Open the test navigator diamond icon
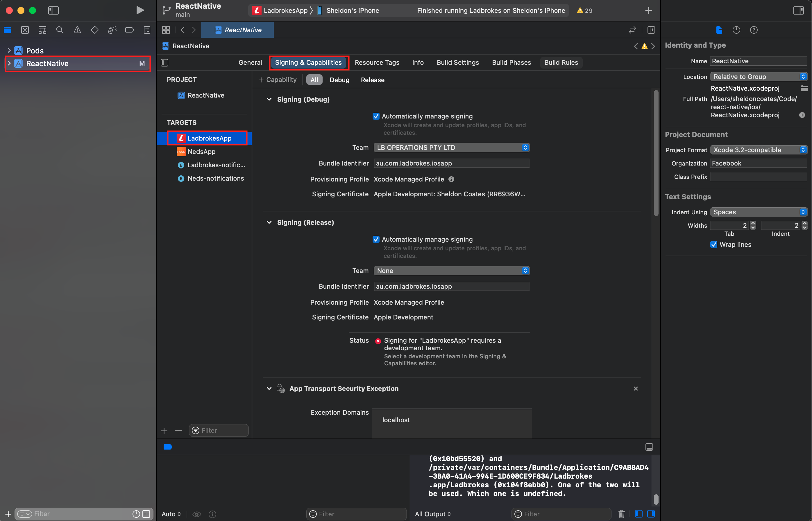The height and width of the screenshot is (521, 812). coord(95,30)
